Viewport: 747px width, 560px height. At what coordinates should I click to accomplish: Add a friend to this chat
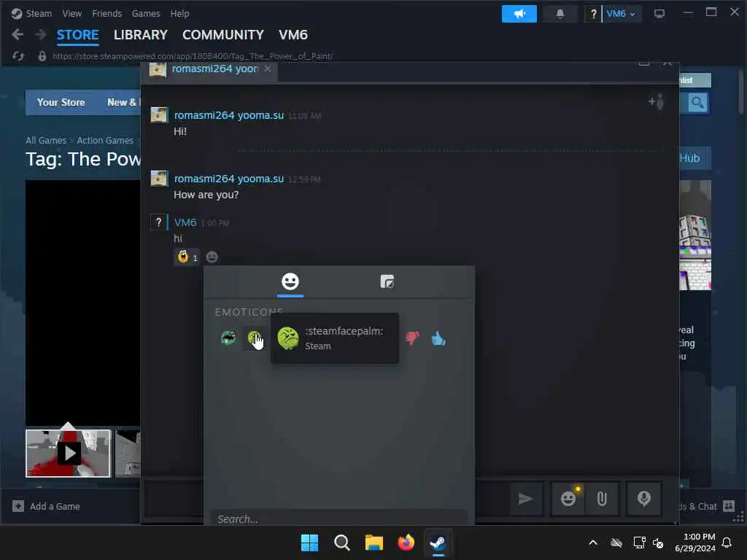coord(656,101)
